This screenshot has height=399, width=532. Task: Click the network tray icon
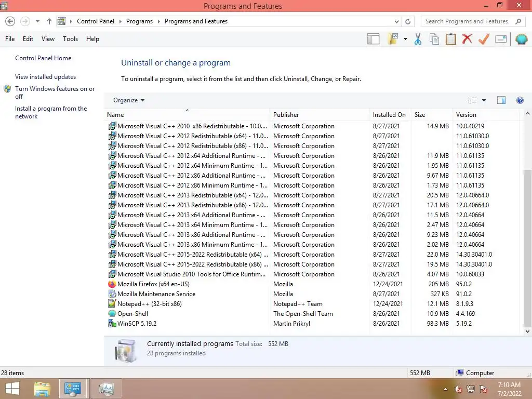(x=471, y=389)
